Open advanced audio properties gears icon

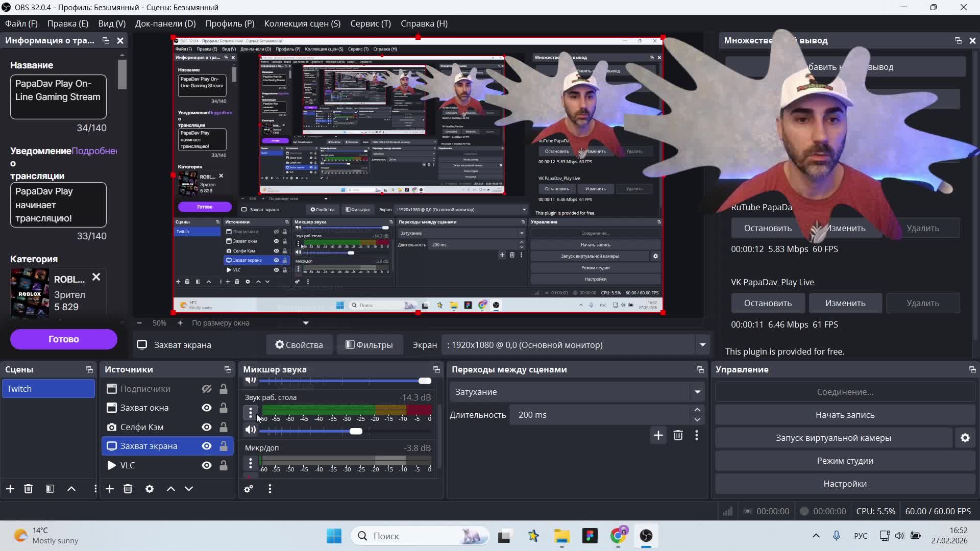(x=249, y=489)
